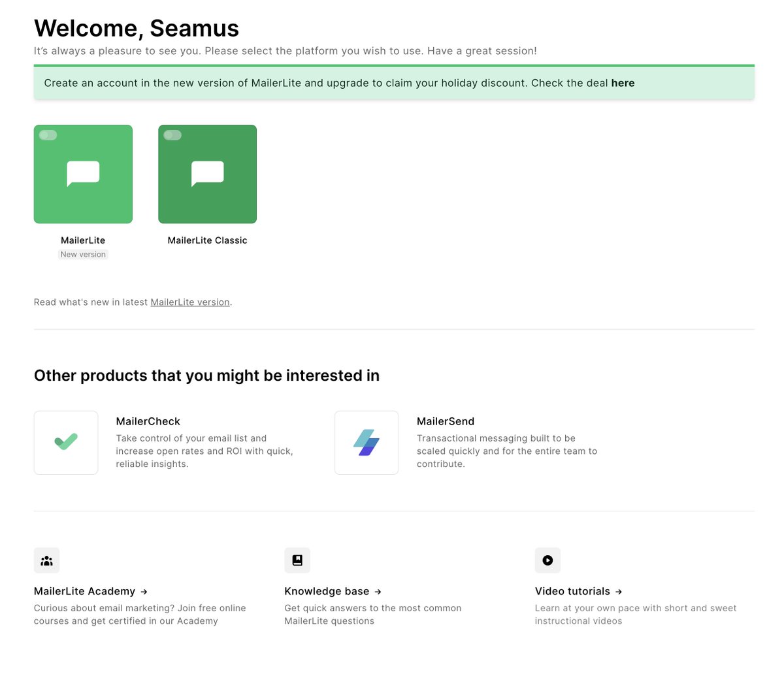Open the MailerSend product title

446,421
